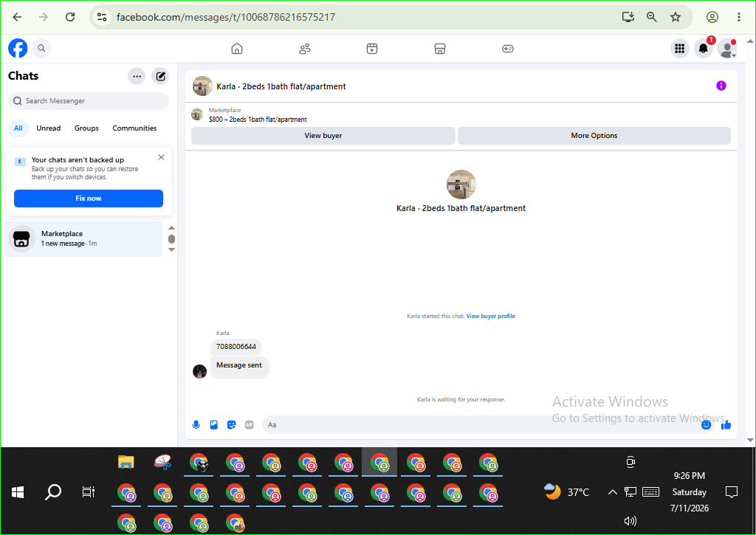This screenshot has height=535, width=756.
Task: Open the Marketplace chat thread
Action: pyautogui.click(x=83, y=238)
